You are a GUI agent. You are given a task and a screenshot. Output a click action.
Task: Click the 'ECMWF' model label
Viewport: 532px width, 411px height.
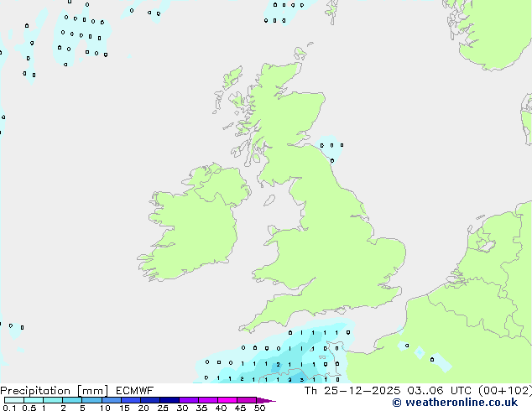coord(135,391)
